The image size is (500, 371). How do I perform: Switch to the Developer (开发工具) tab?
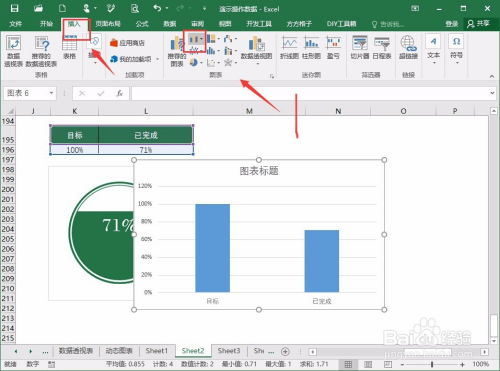[259, 24]
